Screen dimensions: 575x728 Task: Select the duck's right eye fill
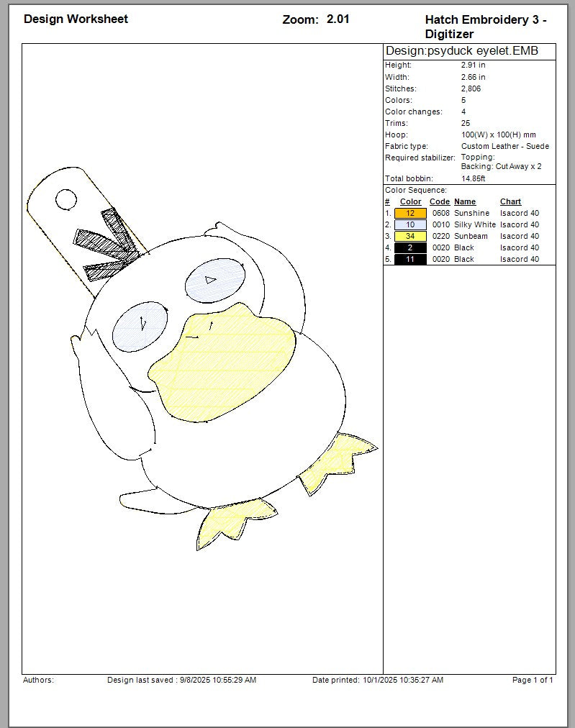[212, 281]
